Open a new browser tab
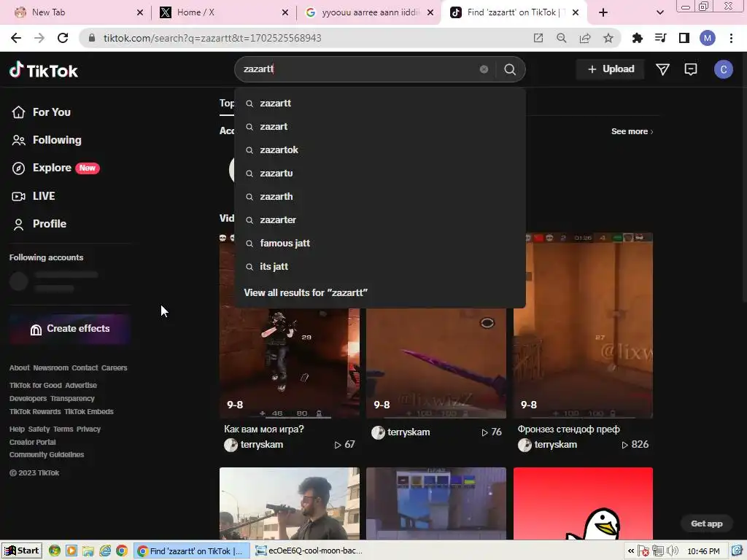This screenshot has width=747, height=560. (603, 12)
